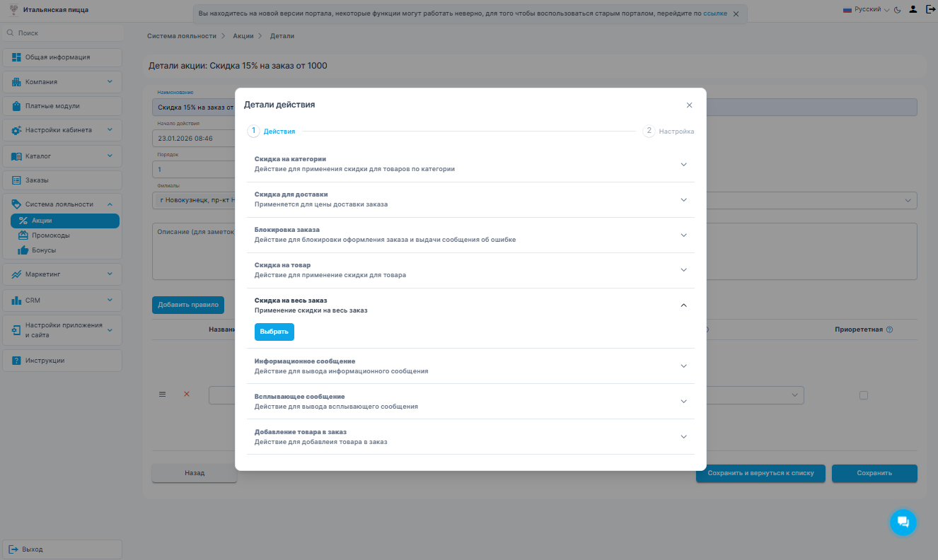Close the Детали действия dialog
Viewport: 938px width, 560px height.
pos(689,105)
